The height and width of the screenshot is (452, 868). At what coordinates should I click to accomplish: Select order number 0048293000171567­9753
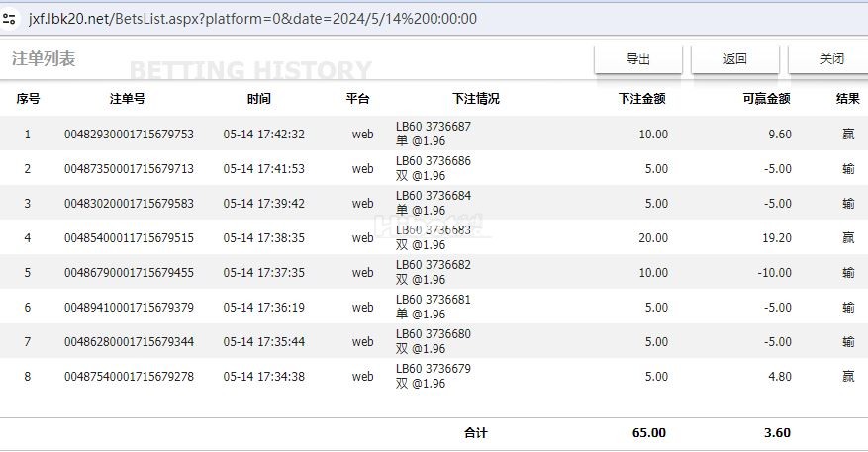[x=129, y=134]
